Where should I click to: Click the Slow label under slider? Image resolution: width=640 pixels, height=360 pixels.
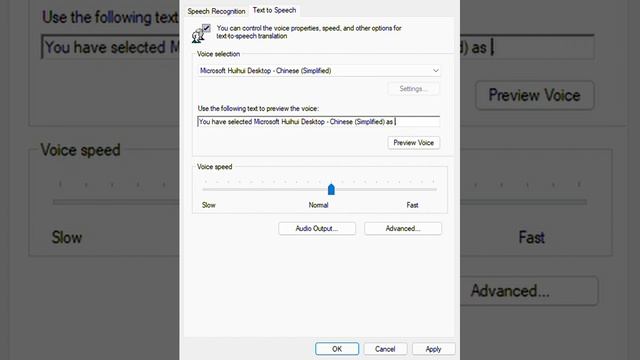click(209, 205)
